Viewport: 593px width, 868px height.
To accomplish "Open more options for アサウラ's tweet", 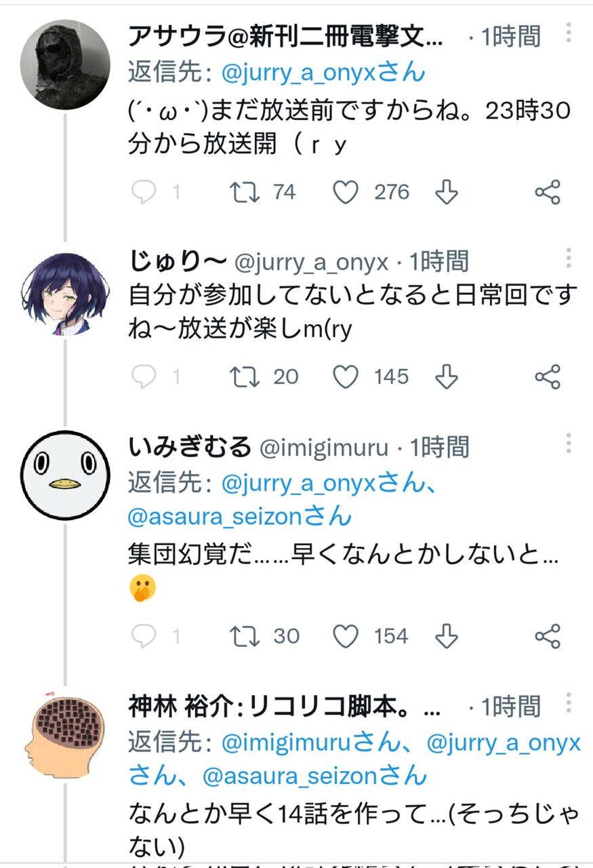I will [x=569, y=33].
